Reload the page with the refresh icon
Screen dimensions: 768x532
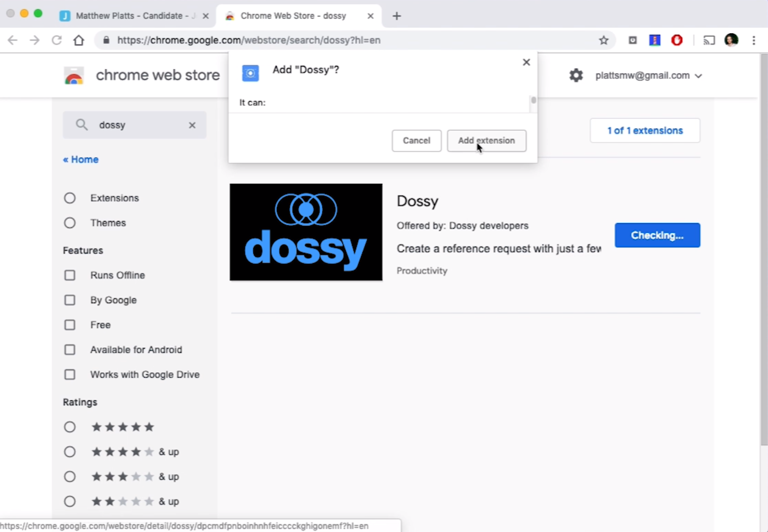57,40
